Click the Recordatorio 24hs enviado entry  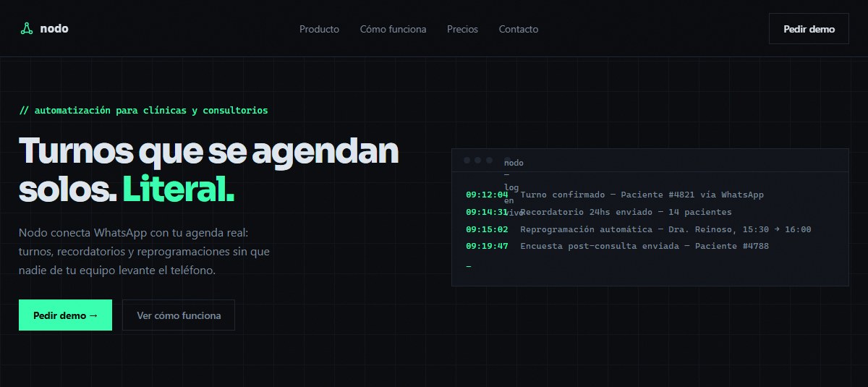[626, 212]
